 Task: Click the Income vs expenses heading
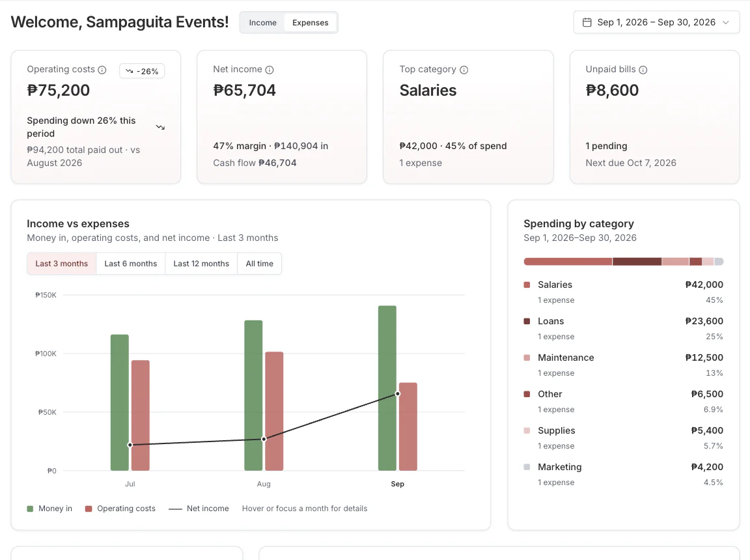point(78,224)
